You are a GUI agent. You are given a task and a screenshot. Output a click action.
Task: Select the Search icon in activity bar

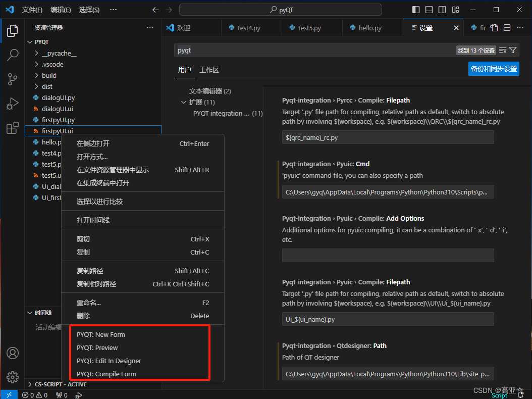[x=13, y=55]
